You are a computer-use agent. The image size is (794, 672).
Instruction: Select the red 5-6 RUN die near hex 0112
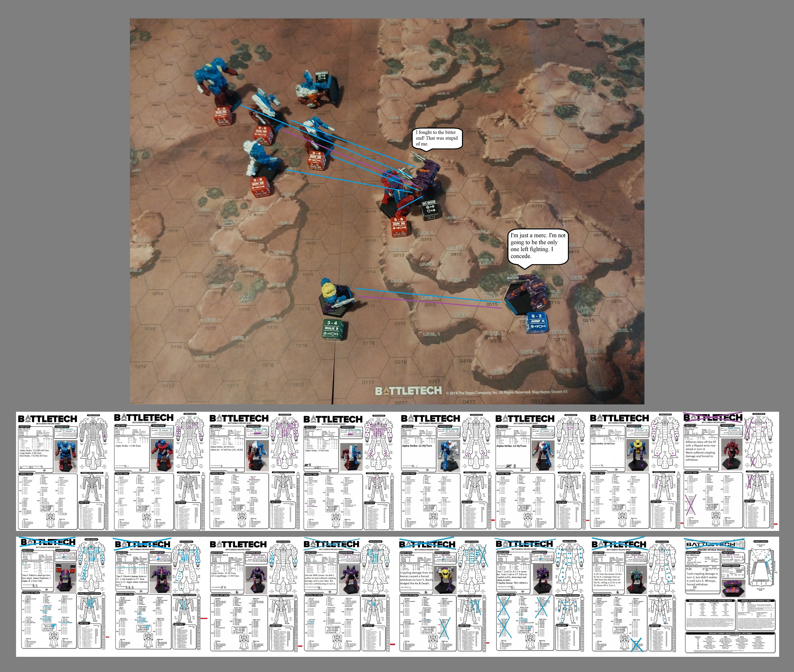[x=399, y=227]
